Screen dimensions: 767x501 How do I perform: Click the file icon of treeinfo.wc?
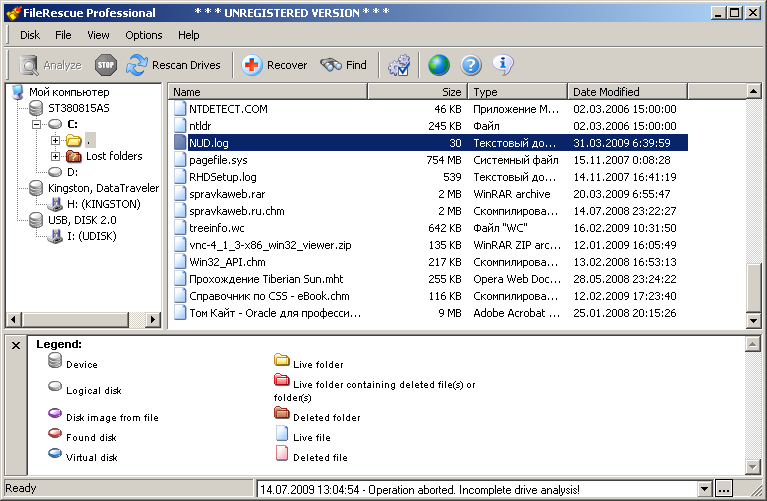coord(180,228)
